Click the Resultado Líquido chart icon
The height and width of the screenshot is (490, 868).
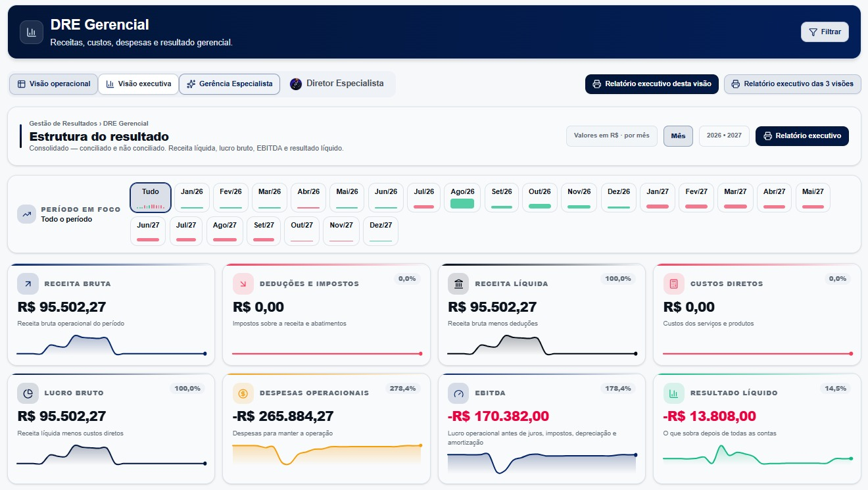coord(673,393)
